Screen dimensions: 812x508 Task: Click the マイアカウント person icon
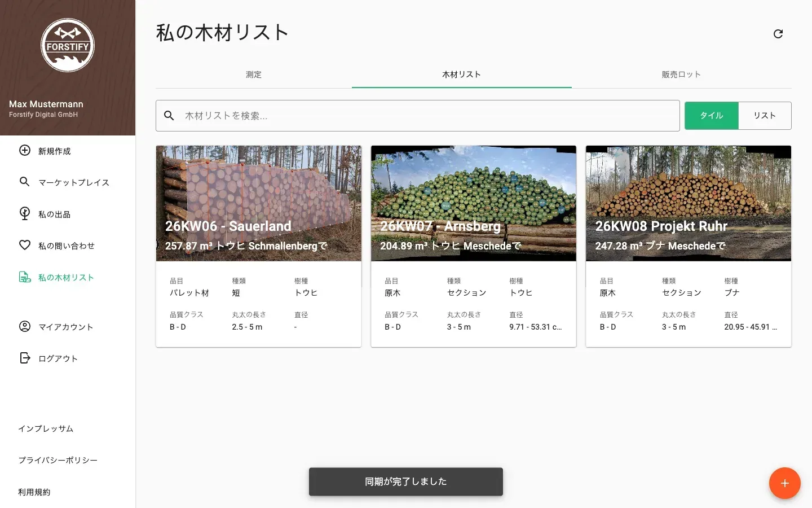pos(25,326)
